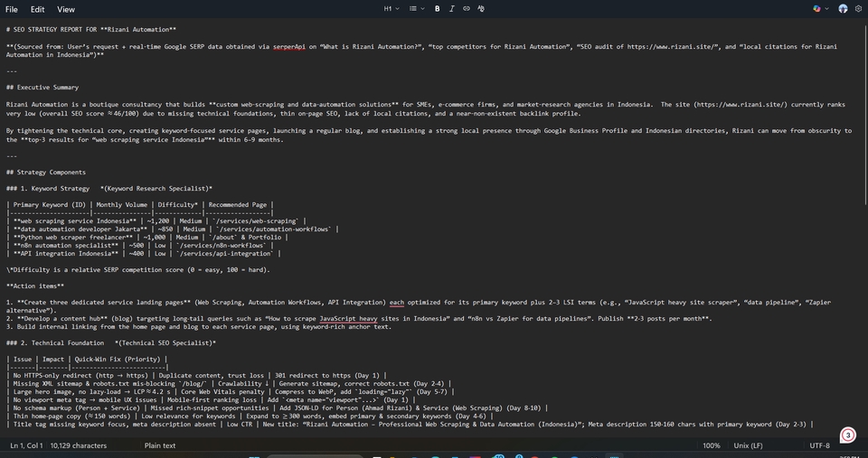Open the H1 heading style dropdown
868x458 pixels.
(x=392, y=9)
